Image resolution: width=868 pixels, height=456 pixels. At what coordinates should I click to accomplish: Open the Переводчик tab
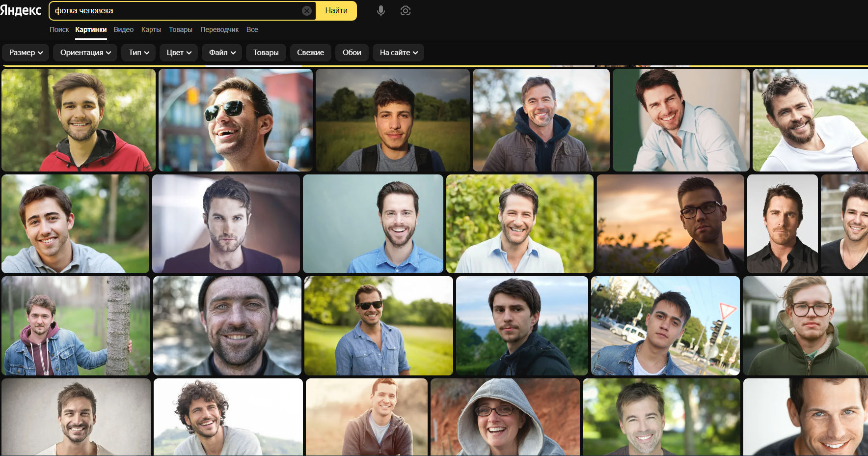(x=219, y=29)
